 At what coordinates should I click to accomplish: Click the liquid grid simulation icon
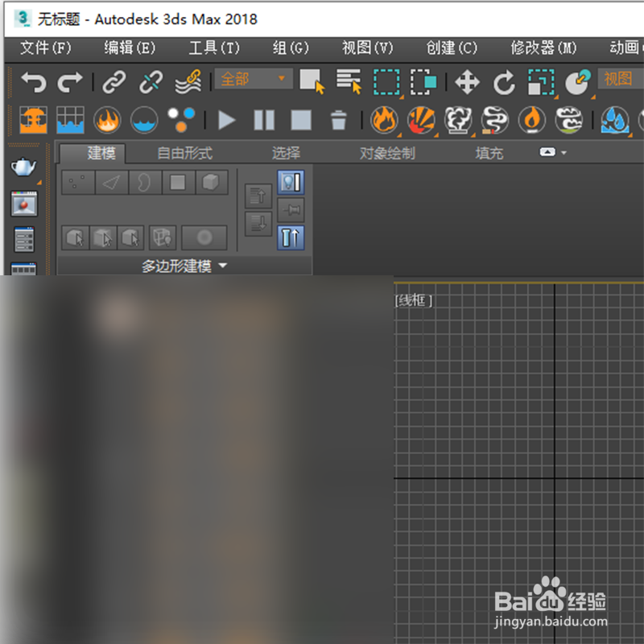(70, 120)
